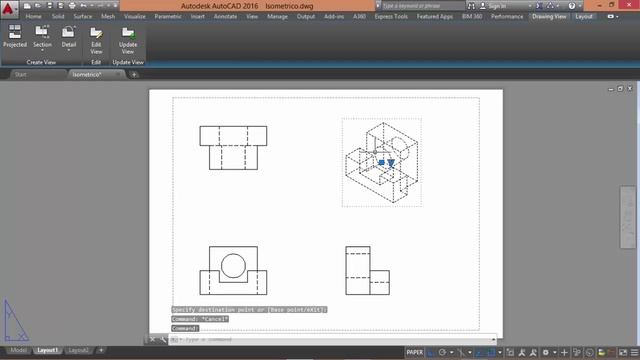Close the command line with X icon
This screenshot has width=640, height=360.
tap(152, 340)
